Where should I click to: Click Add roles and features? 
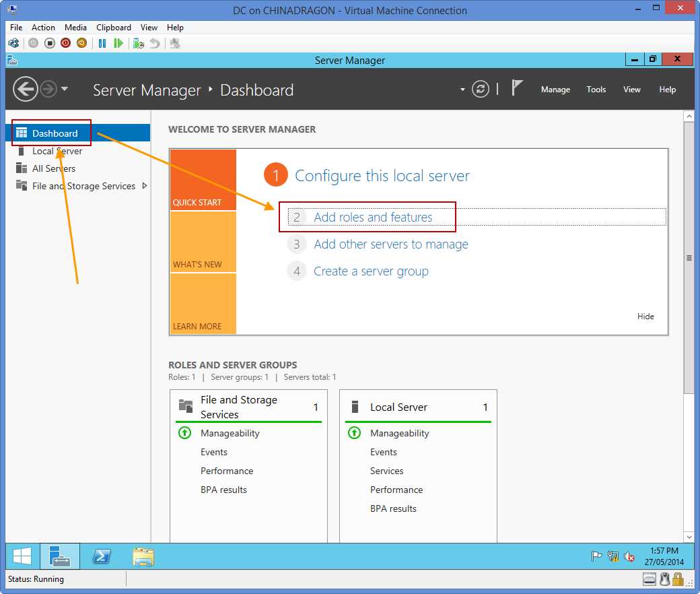pos(373,218)
